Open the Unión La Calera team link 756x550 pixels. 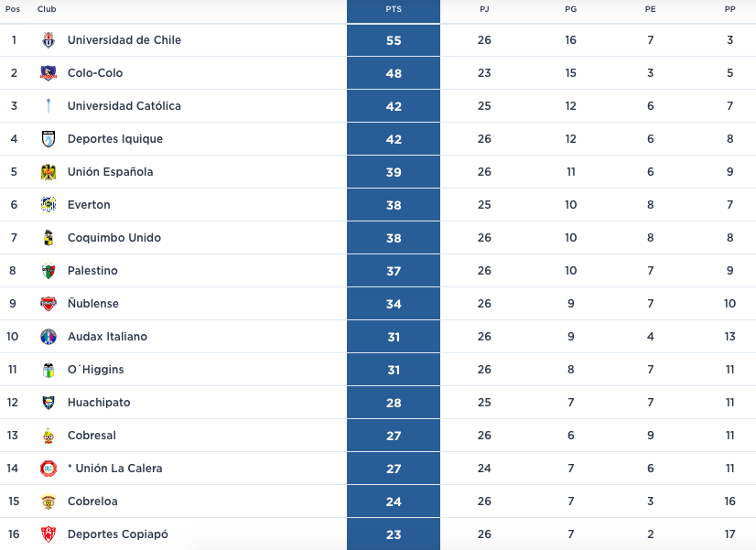(115, 469)
